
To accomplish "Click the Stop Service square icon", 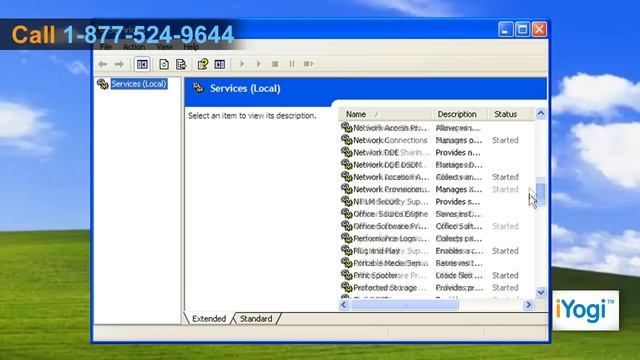I will coord(275,64).
